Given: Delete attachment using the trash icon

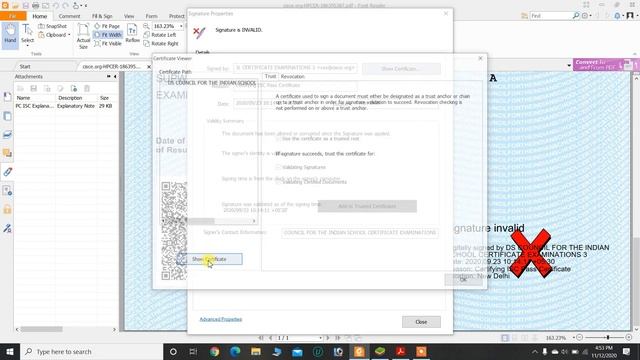Looking at the screenshot, I should pyautogui.click(x=87, y=88).
